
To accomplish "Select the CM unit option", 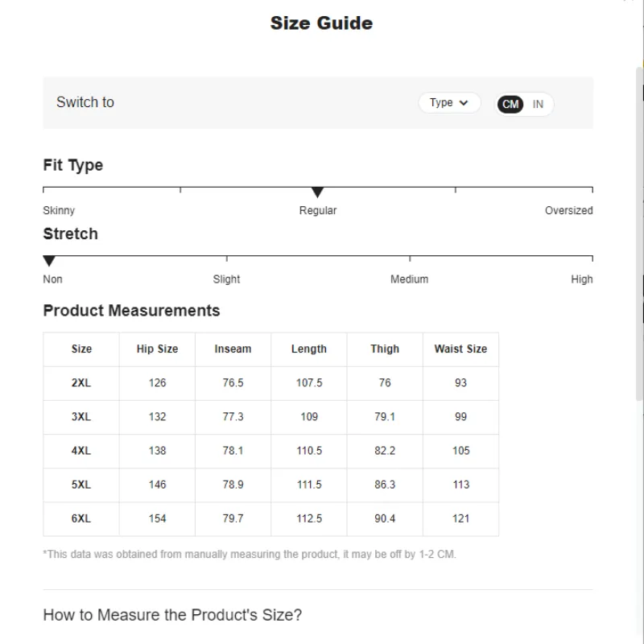I will [510, 104].
